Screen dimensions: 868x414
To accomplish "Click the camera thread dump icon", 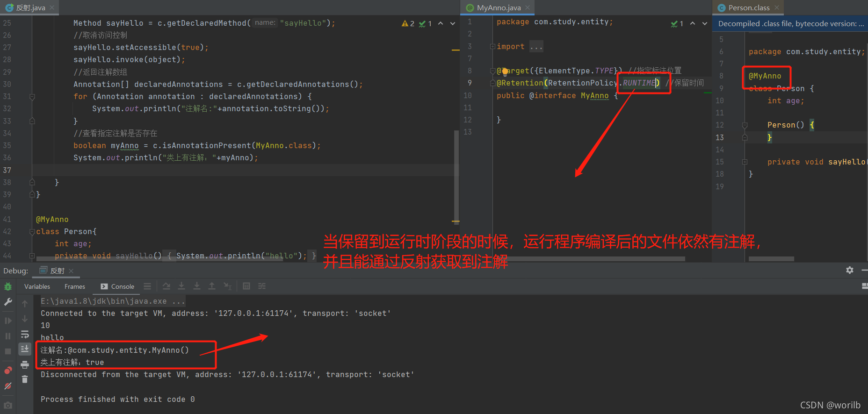I will point(8,406).
